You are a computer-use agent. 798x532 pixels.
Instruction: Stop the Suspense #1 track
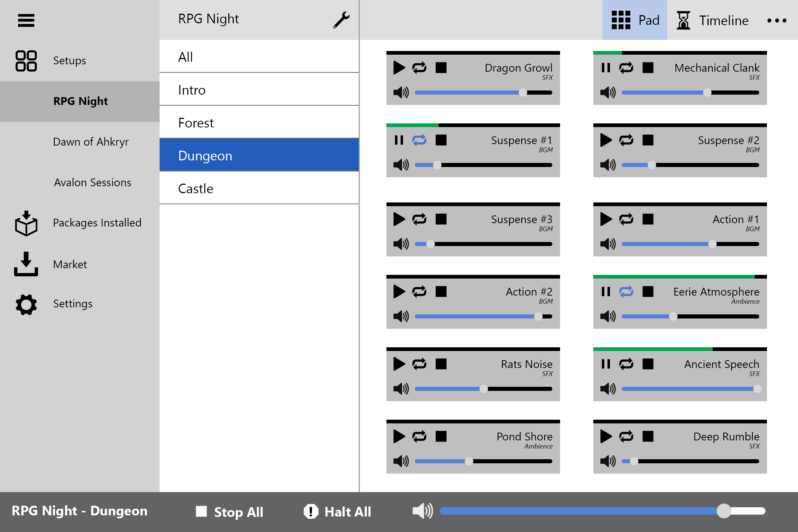click(x=441, y=140)
